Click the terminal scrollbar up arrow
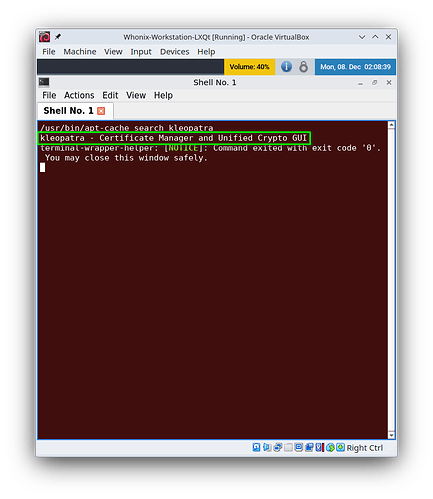 click(x=391, y=125)
